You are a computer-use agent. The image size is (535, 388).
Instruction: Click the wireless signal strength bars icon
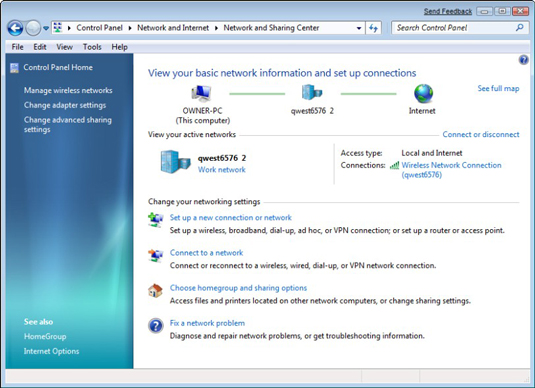(394, 166)
